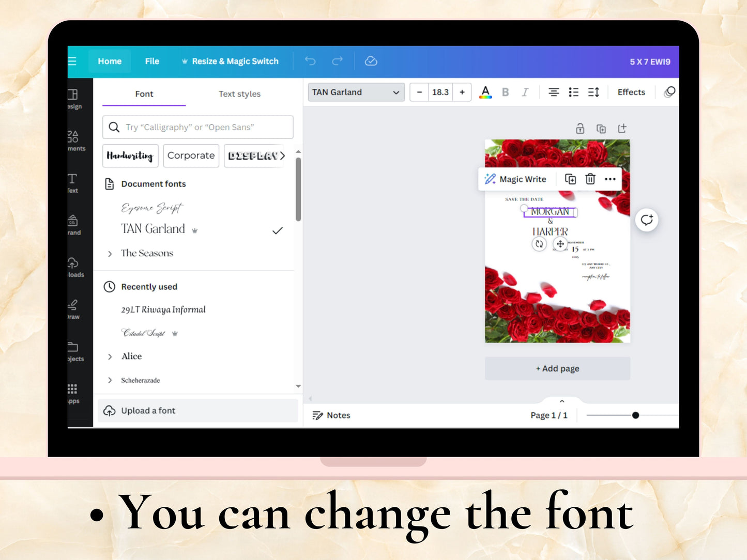Open the Text sidebar panel

[73, 183]
